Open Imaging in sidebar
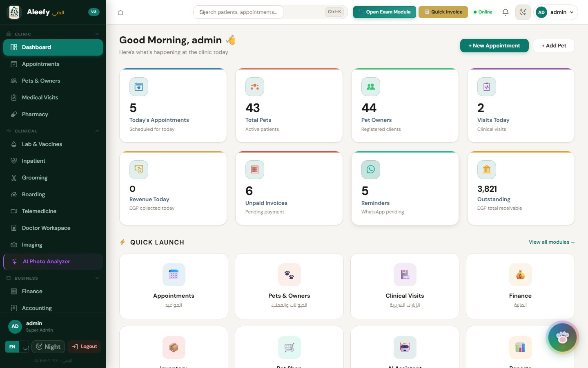588x368 pixels. coord(53,245)
